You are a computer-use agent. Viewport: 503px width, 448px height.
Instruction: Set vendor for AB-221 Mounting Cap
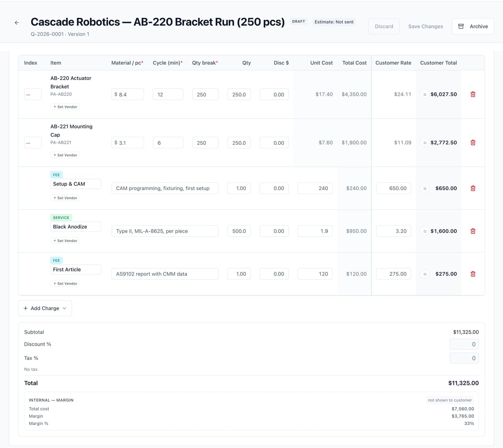[65, 155]
